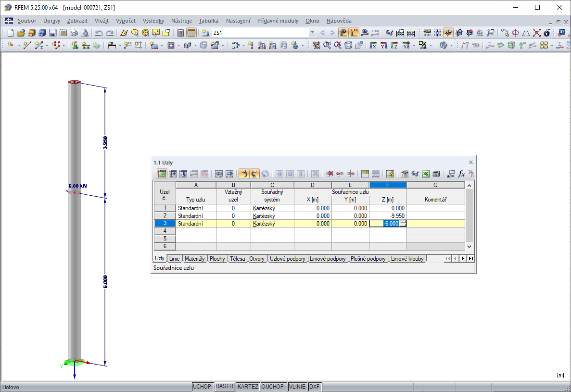Toggle UCHOP snap in status bar
This screenshot has height=392, width=571.
(202, 387)
